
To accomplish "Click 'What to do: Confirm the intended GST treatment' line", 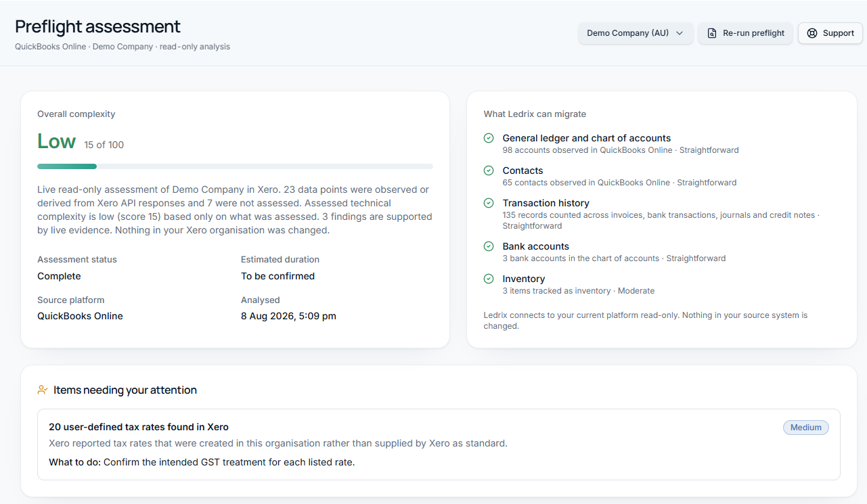I will [202, 462].
